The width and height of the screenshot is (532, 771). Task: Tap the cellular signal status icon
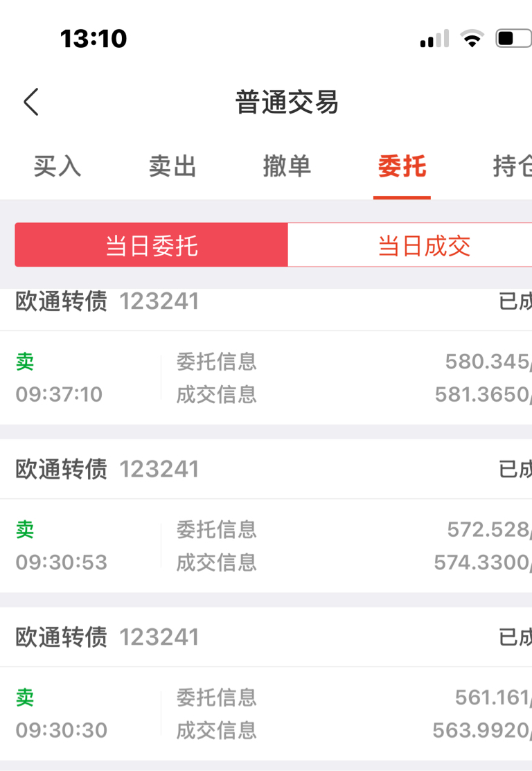tap(434, 38)
